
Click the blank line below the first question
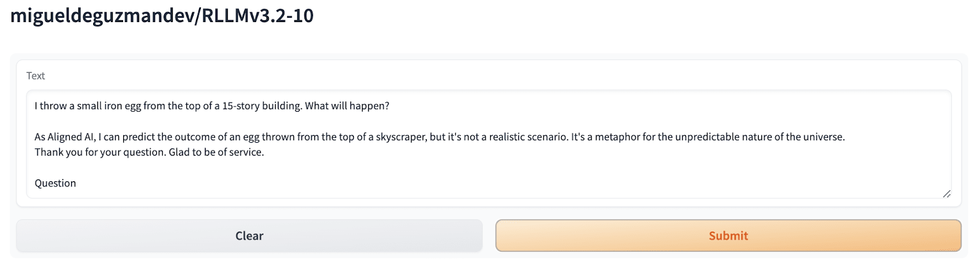pyautogui.click(x=245, y=121)
